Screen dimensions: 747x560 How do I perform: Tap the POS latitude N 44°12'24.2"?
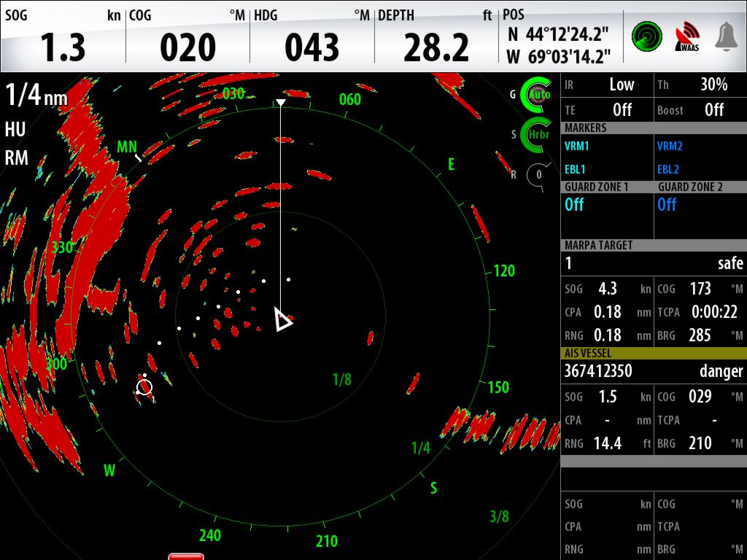click(558, 34)
